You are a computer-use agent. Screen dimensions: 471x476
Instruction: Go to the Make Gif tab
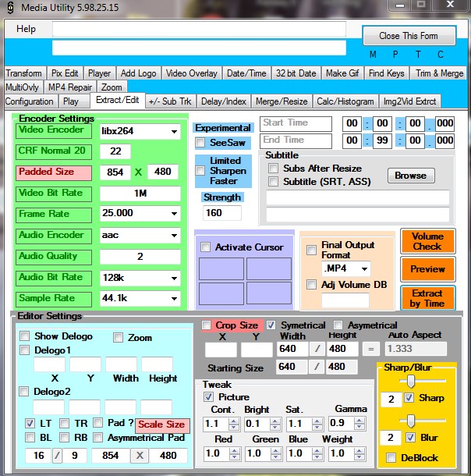342,73
